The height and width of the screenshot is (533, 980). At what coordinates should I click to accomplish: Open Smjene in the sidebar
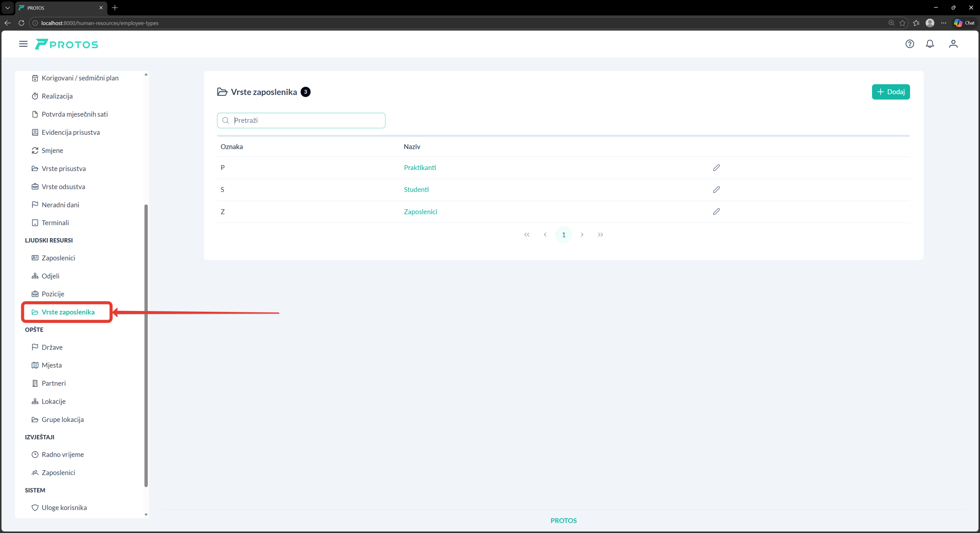52,150
